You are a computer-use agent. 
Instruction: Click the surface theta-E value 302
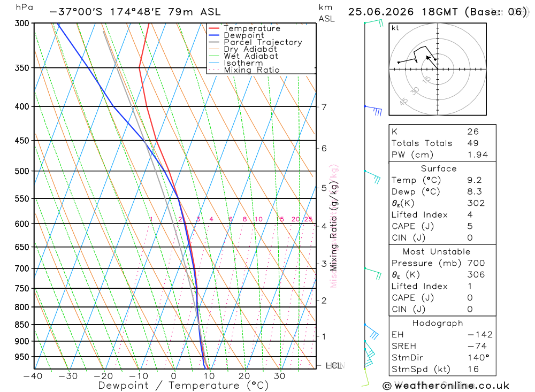(x=476, y=203)
